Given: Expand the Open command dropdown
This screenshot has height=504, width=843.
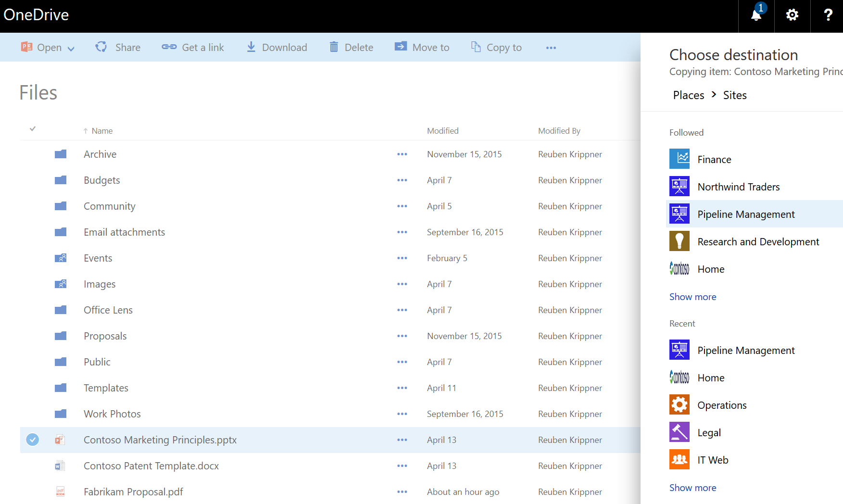Looking at the screenshot, I should pyautogui.click(x=71, y=48).
